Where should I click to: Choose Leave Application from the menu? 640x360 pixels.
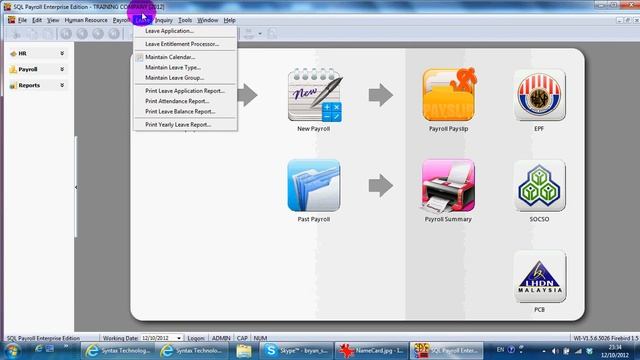pyautogui.click(x=185, y=31)
